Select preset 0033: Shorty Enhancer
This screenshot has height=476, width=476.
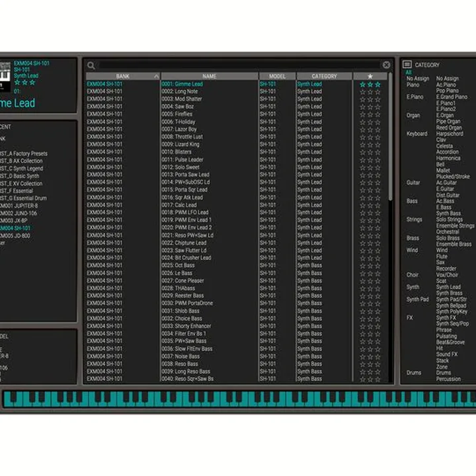click(x=186, y=326)
